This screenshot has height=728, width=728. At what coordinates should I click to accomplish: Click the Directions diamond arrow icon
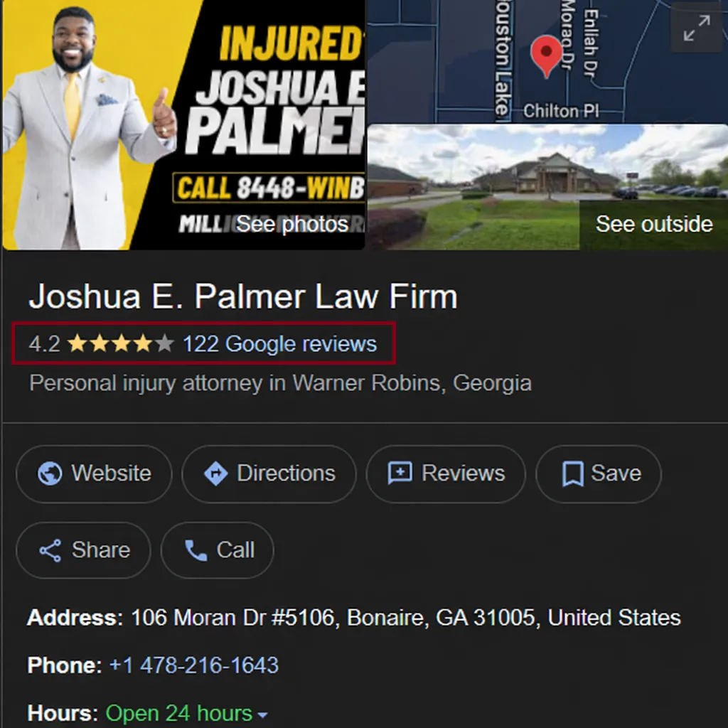click(216, 473)
